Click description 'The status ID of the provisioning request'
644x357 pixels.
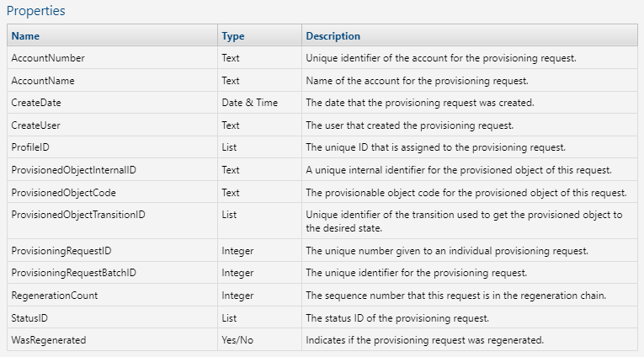(397, 318)
